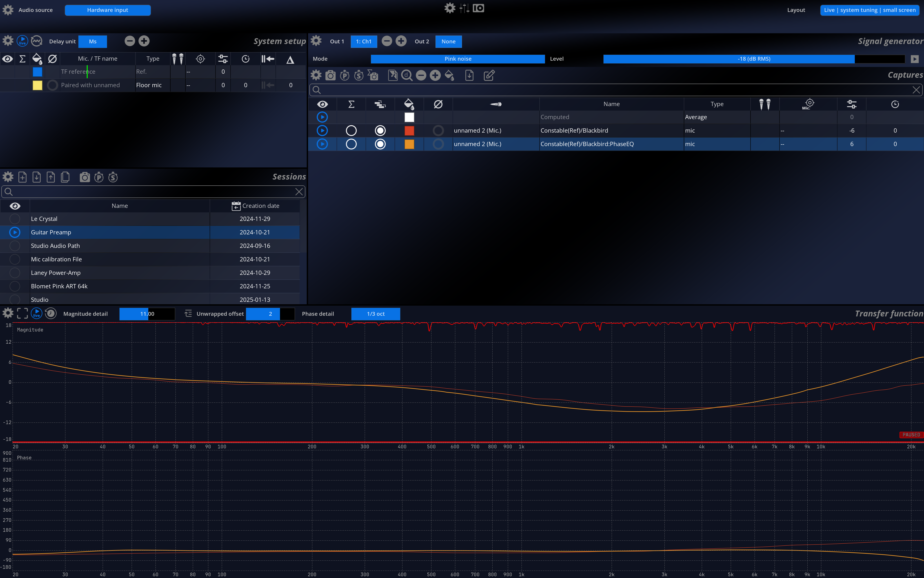The height and width of the screenshot is (578, 924).
Task: Sort captures by Type column header
Action: 717,104
